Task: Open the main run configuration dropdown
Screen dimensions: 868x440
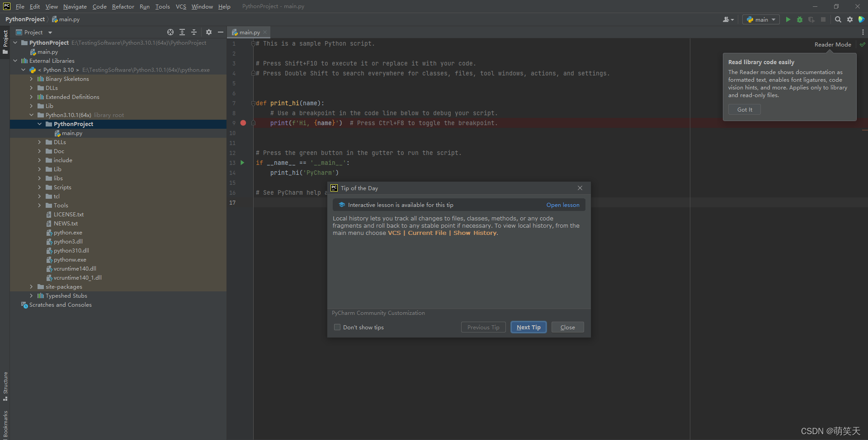Action: (761, 19)
